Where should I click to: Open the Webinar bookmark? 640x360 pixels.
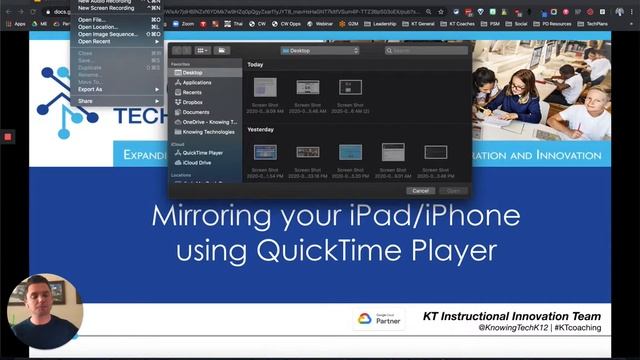click(320, 24)
